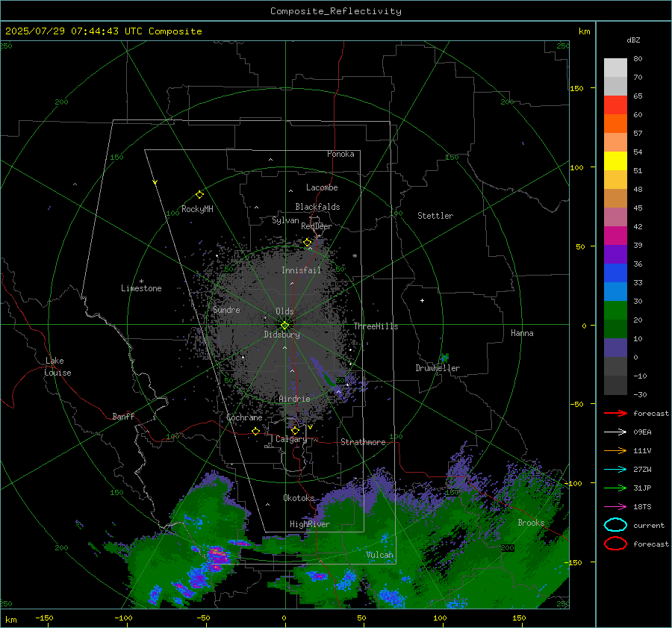Click the yellow diamond marker near RockyMH

click(199, 195)
